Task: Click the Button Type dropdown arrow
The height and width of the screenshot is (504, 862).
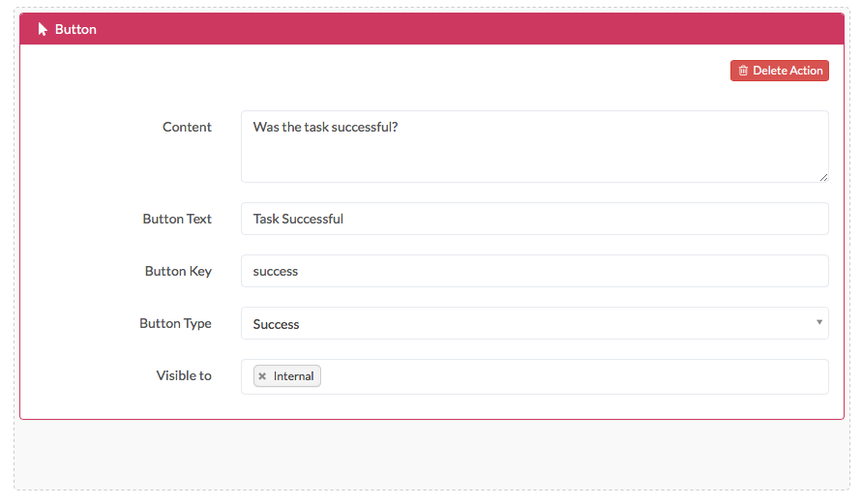Action: [x=818, y=322]
